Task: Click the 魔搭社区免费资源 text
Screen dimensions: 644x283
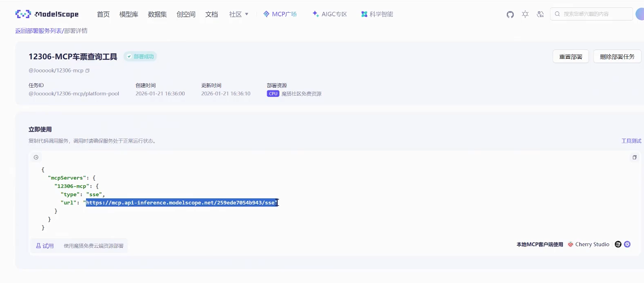Action: point(302,94)
